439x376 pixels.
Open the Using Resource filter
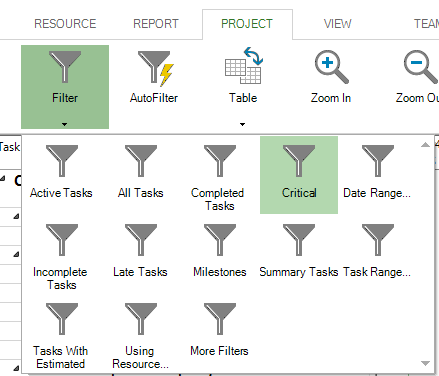[x=141, y=333]
